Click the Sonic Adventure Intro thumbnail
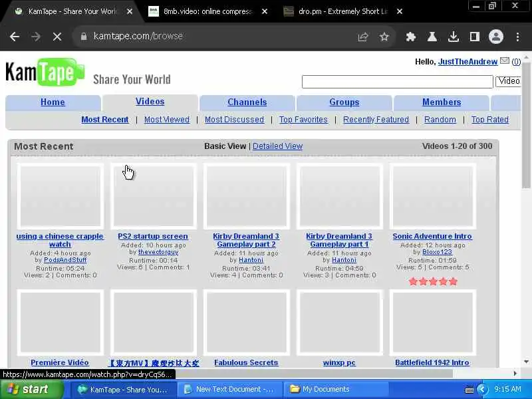 coord(433,196)
